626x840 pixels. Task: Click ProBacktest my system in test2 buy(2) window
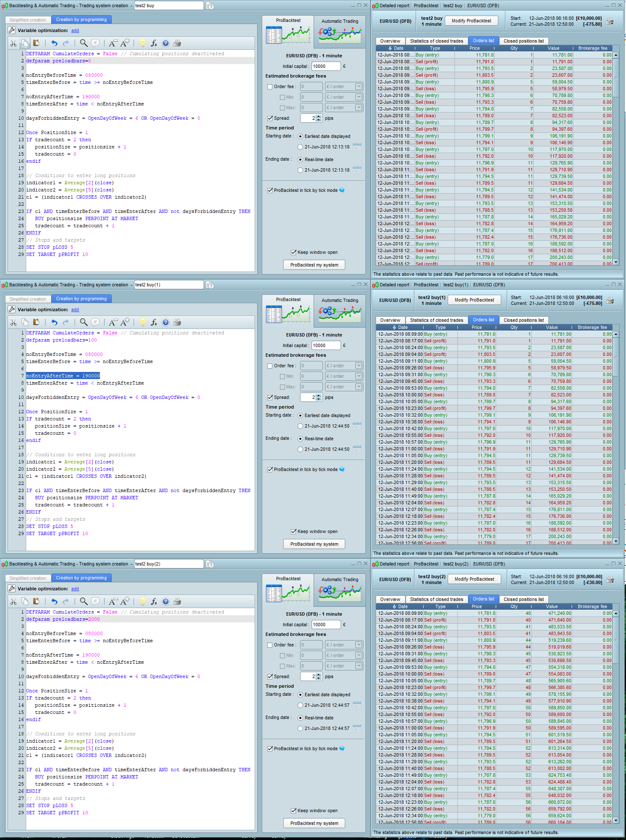pos(314,823)
